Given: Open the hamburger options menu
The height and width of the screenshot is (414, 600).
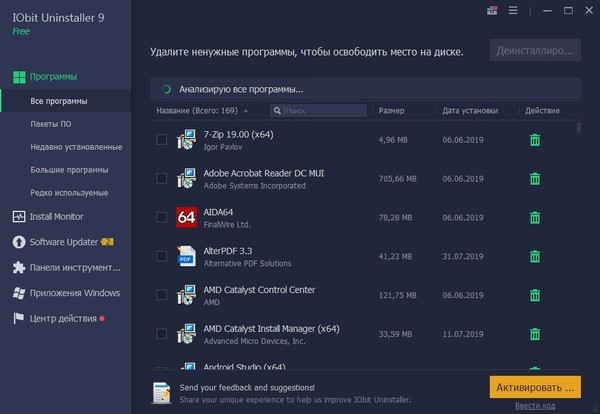Looking at the screenshot, I should coord(513,11).
